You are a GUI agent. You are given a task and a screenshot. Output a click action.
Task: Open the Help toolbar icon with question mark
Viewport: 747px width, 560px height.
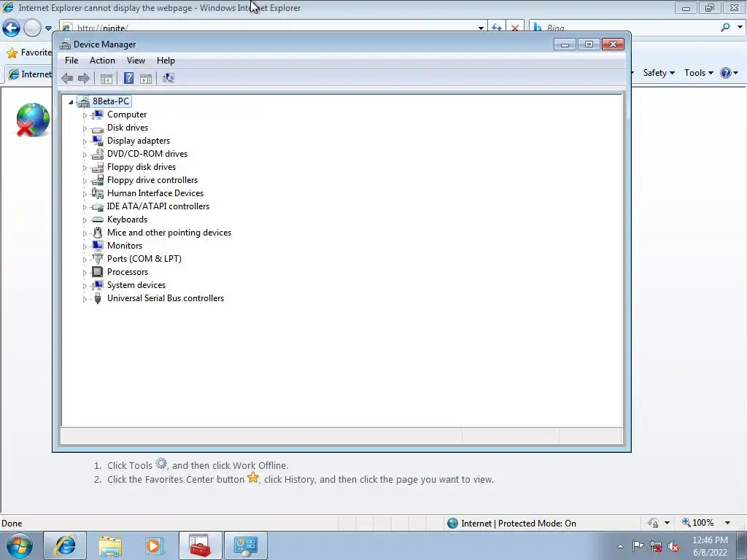coord(128,78)
